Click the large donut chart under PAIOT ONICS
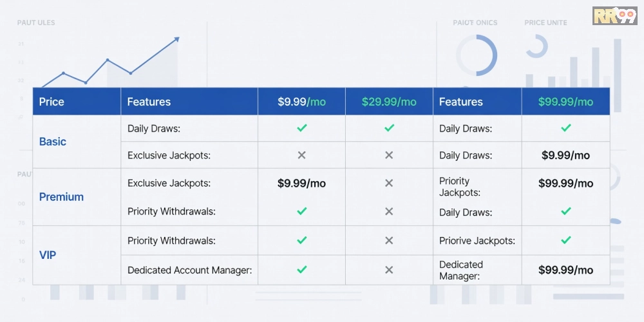This screenshot has height=322, width=644. [x=477, y=55]
